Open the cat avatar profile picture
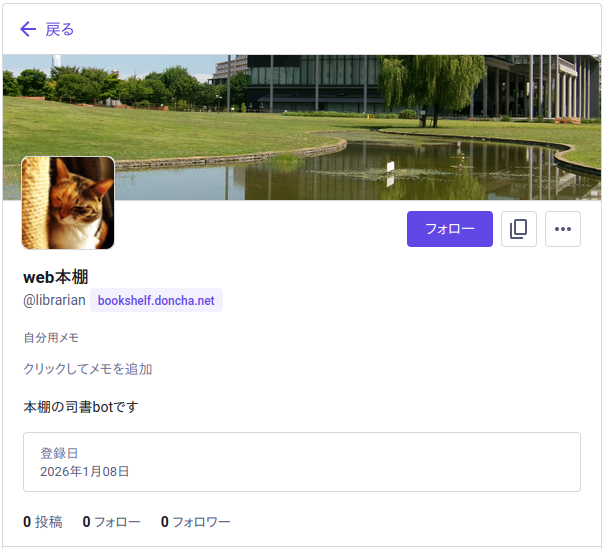608x549 pixels. point(68,203)
